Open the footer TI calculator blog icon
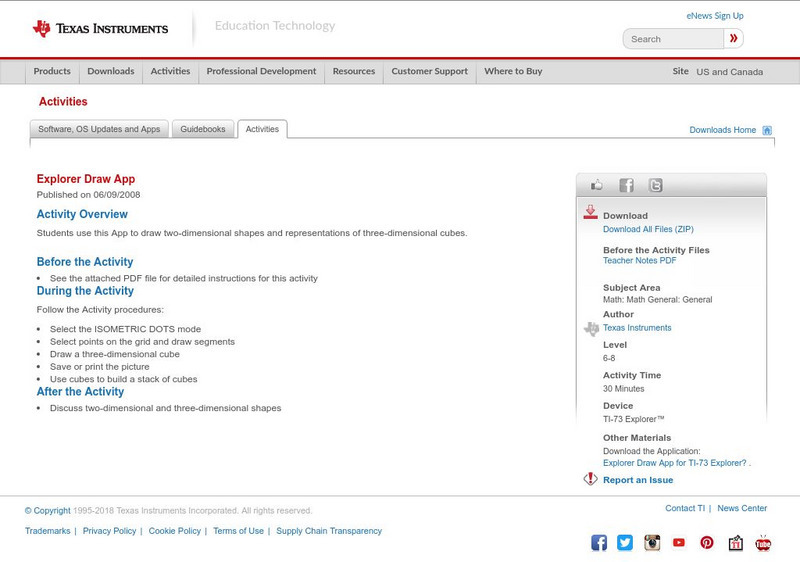800x562 pixels. (735, 543)
